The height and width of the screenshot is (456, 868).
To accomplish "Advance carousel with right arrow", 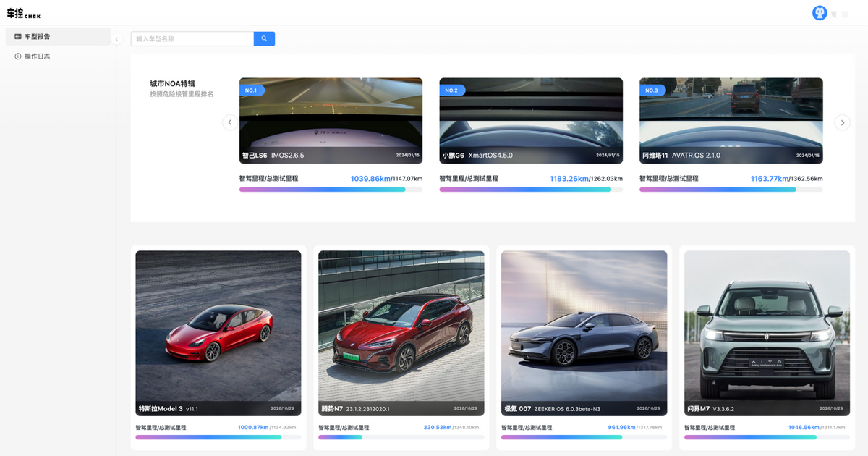I will click(842, 122).
